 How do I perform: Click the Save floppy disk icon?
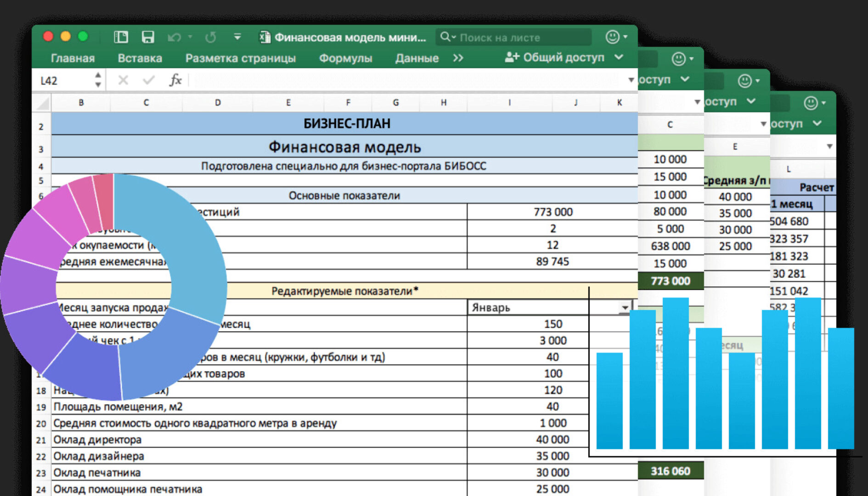coord(147,37)
